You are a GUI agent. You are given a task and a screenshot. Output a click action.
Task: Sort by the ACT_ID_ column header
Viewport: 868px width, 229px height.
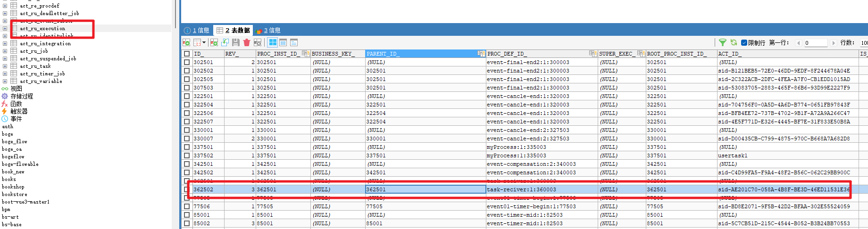pyautogui.click(x=787, y=54)
